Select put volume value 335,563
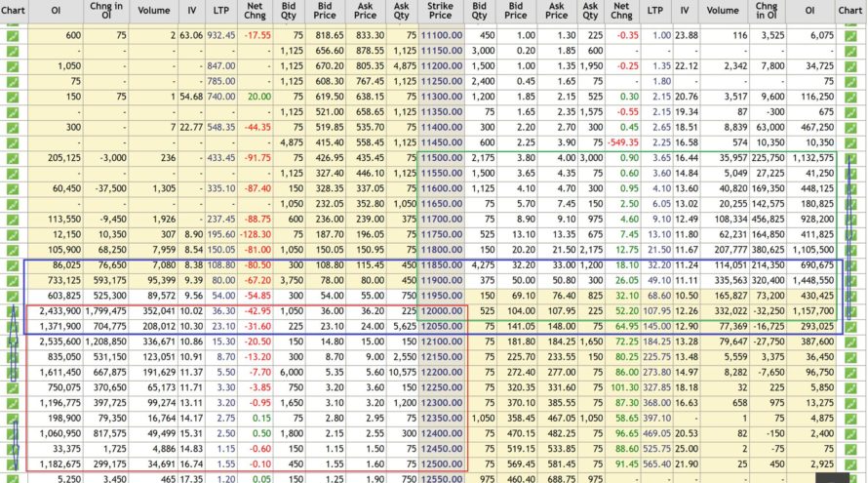 coord(731,281)
